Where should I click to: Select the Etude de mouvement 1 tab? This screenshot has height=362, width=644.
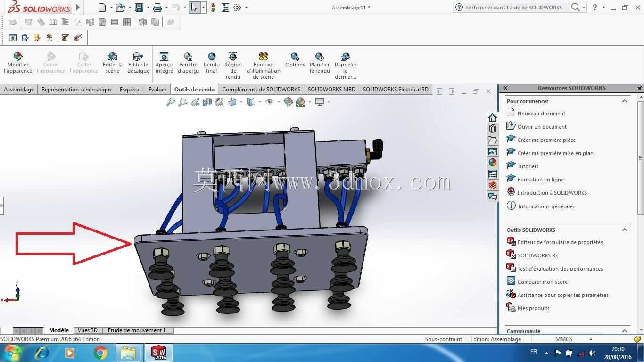point(137,330)
